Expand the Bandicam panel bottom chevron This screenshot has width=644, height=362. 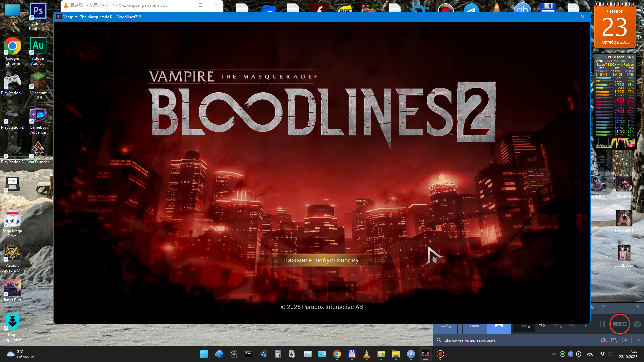click(x=637, y=340)
